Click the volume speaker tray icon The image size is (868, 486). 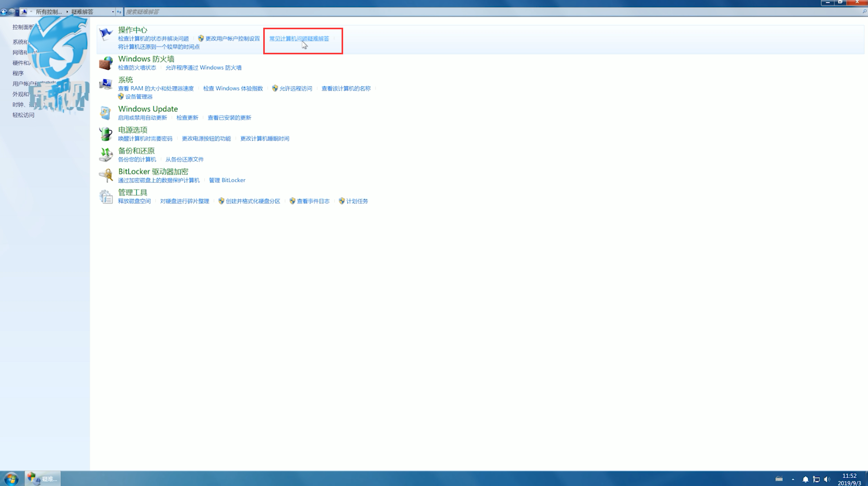coord(827,479)
